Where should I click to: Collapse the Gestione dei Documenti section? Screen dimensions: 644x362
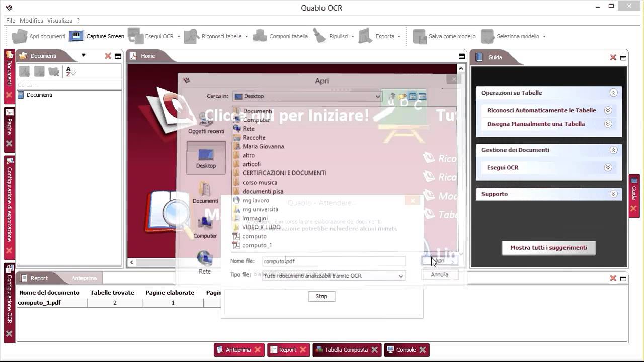(613, 150)
